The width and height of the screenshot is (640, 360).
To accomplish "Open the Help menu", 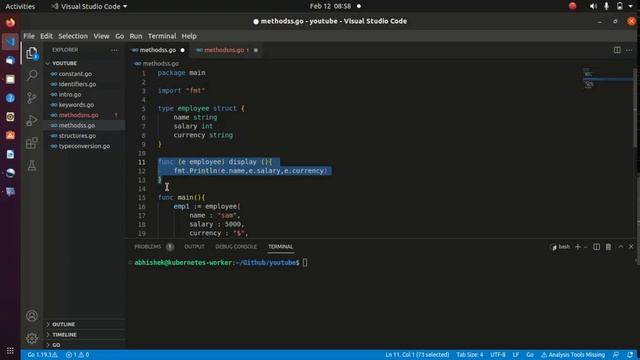I will (x=189, y=36).
